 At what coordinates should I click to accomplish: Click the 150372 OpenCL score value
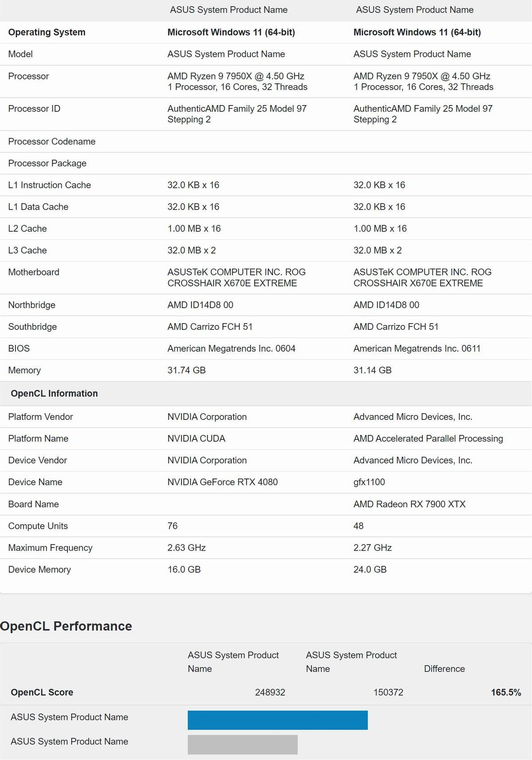[388, 692]
